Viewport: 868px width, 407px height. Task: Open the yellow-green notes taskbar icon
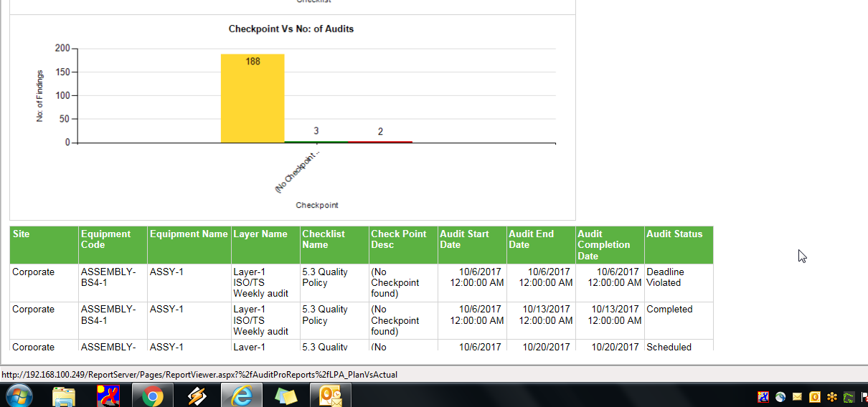coord(286,396)
